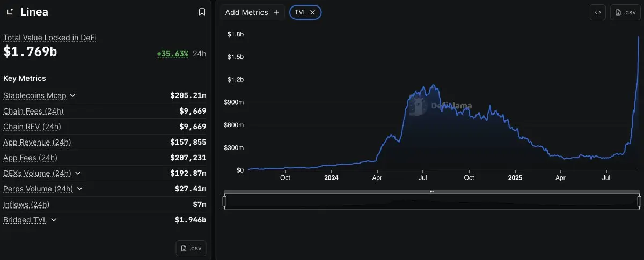This screenshot has width=644, height=260.
Task: Bookmark the Linea chain page
Action: click(202, 12)
